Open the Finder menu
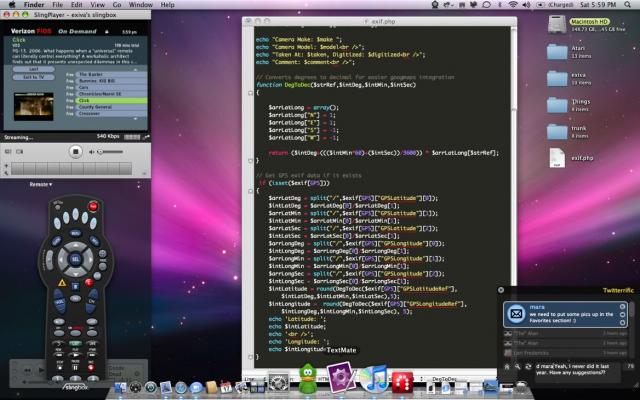Viewport: 640px width, 400px height. click(34, 5)
